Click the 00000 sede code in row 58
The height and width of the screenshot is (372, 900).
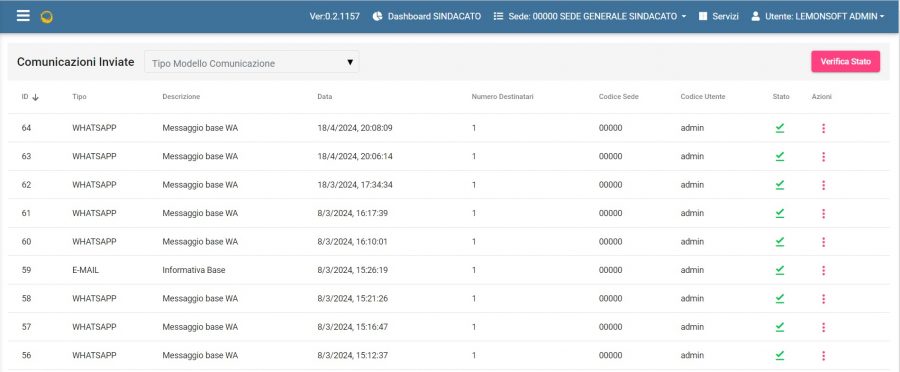610,299
